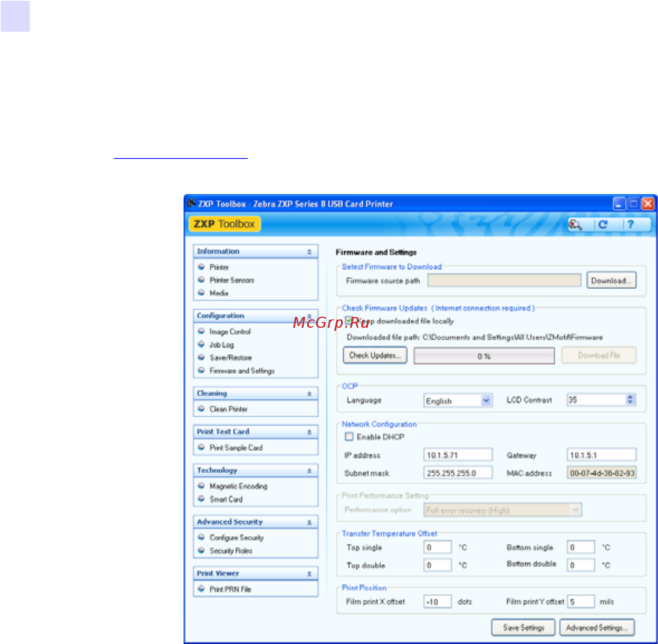Click Film print Y offset field
The height and width of the screenshot is (644, 658).
click(x=581, y=601)
